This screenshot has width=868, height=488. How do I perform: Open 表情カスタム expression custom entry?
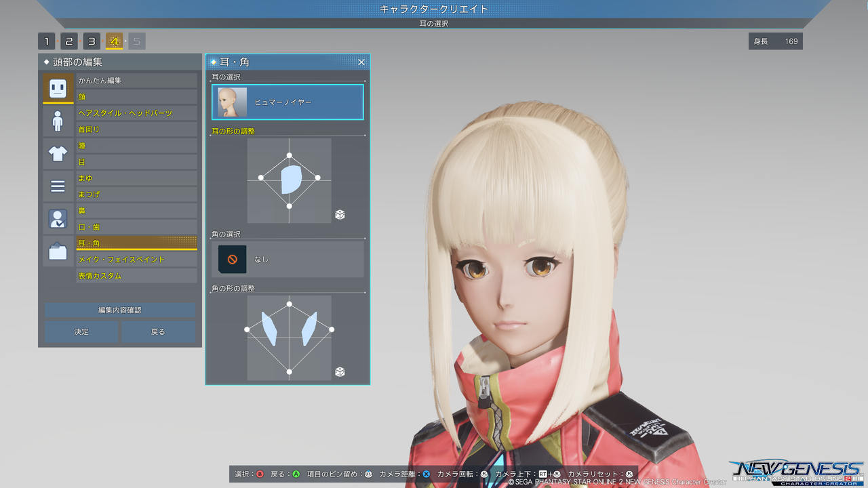tap(136, 276)
